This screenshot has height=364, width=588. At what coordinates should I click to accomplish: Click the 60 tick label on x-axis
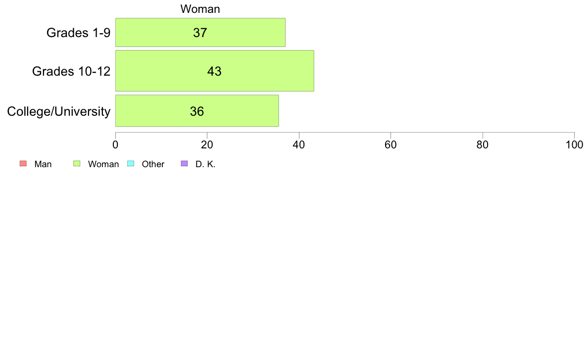coord(391,145)
